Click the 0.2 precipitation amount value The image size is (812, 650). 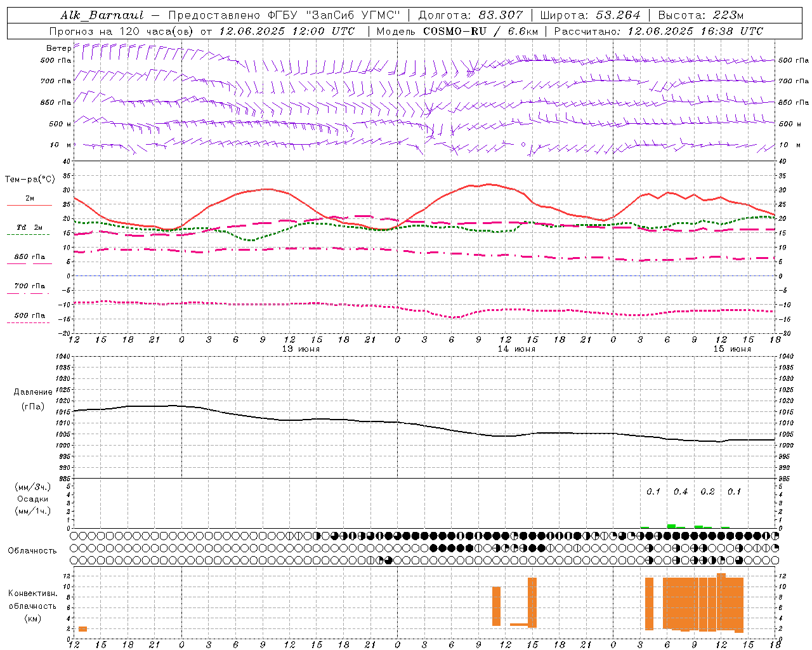[707, 492]
